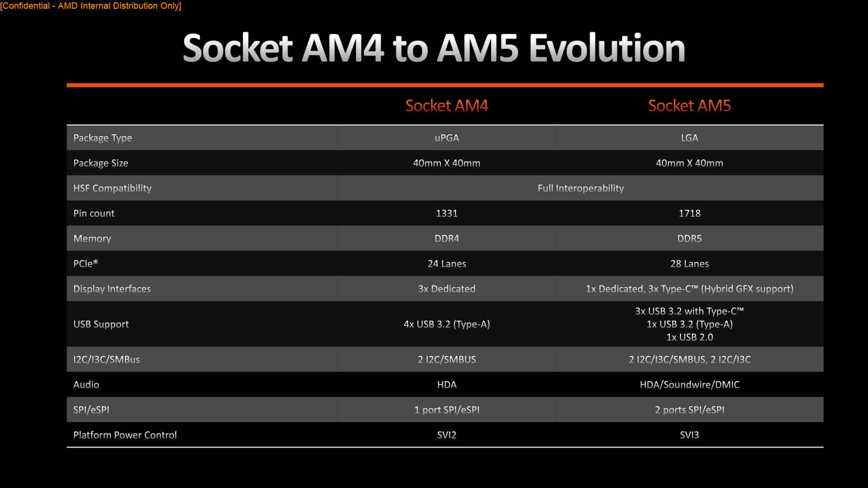Select the 'uPGA' cell
This screenshot has height=488, width=868.
click(447, 138)
